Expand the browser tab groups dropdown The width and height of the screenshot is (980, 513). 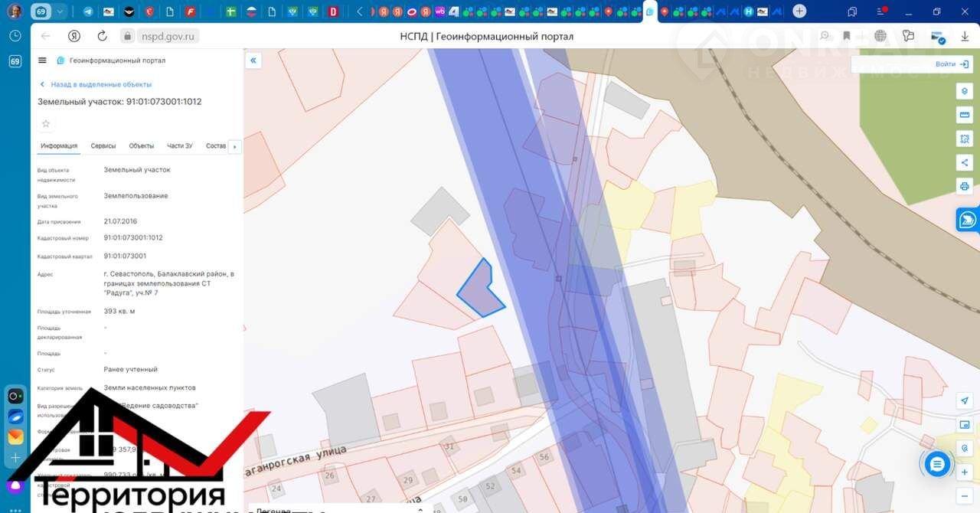point(60,11)
